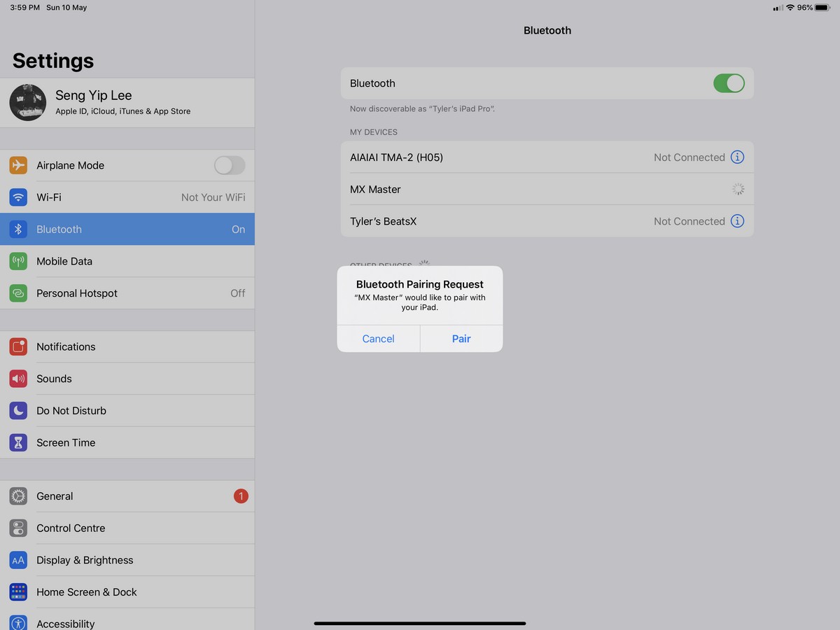Tap the General gear icon
This screenshot has height=630, width=840.
click(18, 496)
